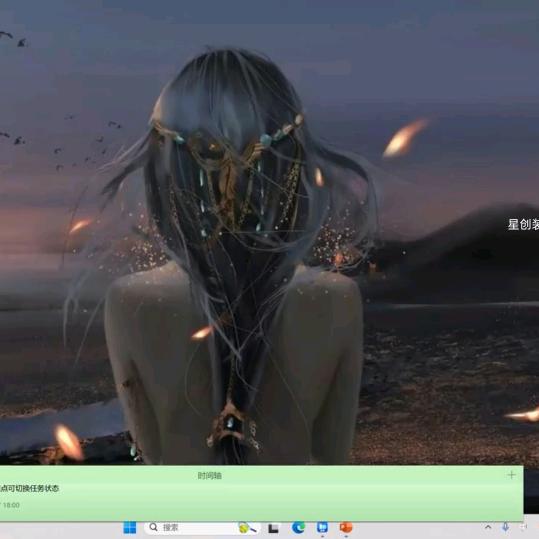The width and height of the screenshot is (539, 539).
Task: Expand the hidden system tray icons chevron
Action: (x=488, y=527)
